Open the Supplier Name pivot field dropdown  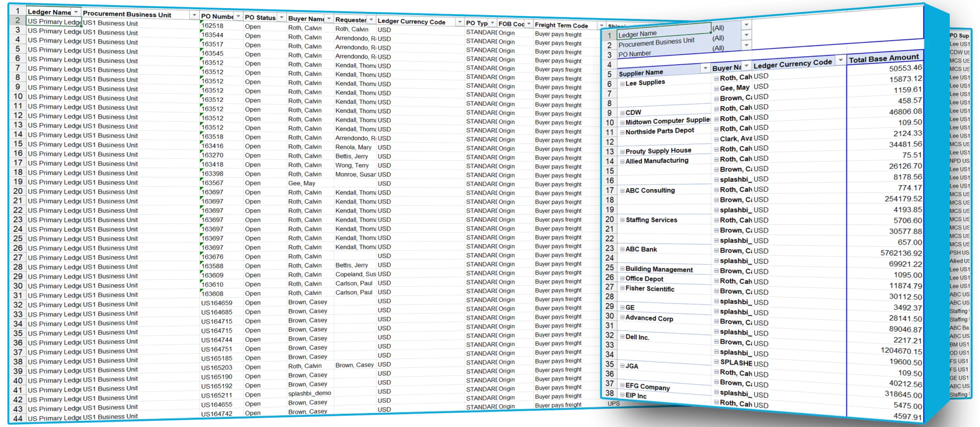click(x=705, y=69)
